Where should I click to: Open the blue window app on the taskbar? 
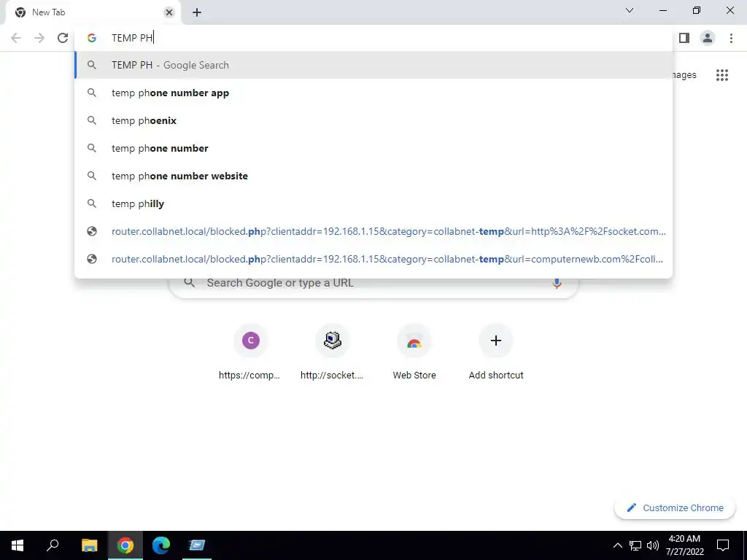point(197,545)
